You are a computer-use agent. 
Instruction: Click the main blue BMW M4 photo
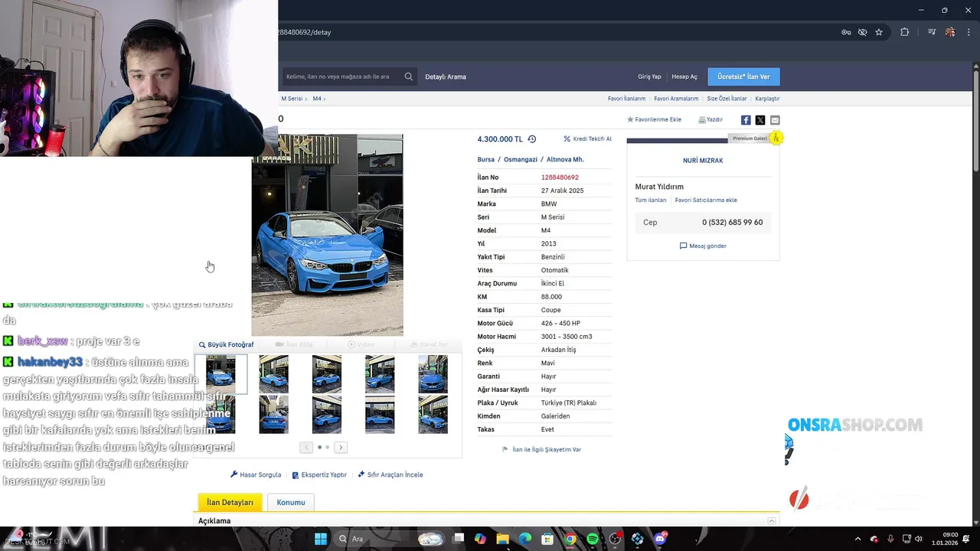(x=327, y=235)
